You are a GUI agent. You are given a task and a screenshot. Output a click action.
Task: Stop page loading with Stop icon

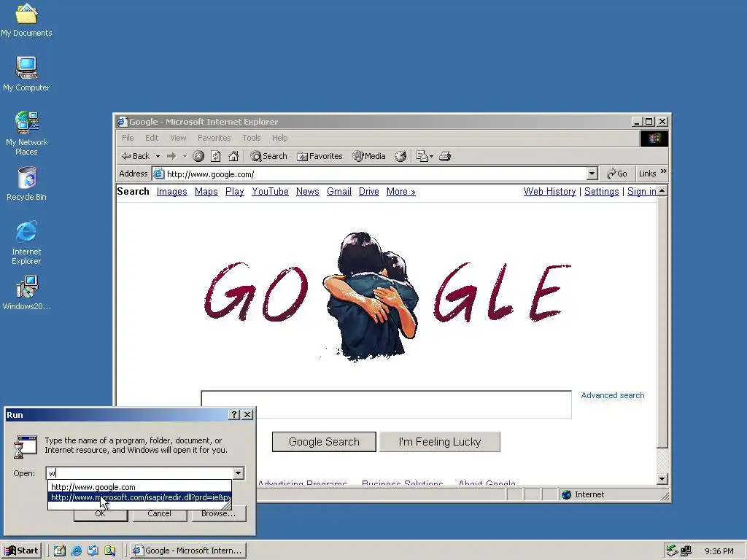[x=198, y=156]
